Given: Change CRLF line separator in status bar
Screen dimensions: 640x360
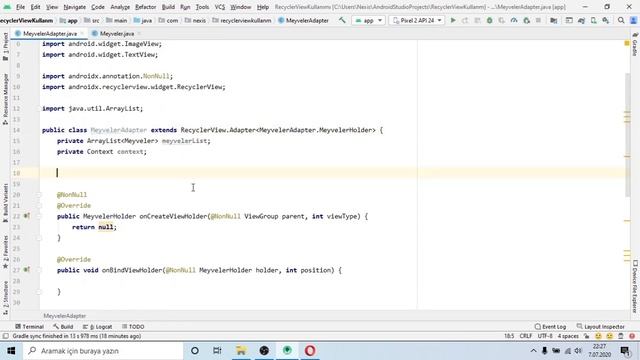Looking at the screenshot, I should tap(526, 336).
